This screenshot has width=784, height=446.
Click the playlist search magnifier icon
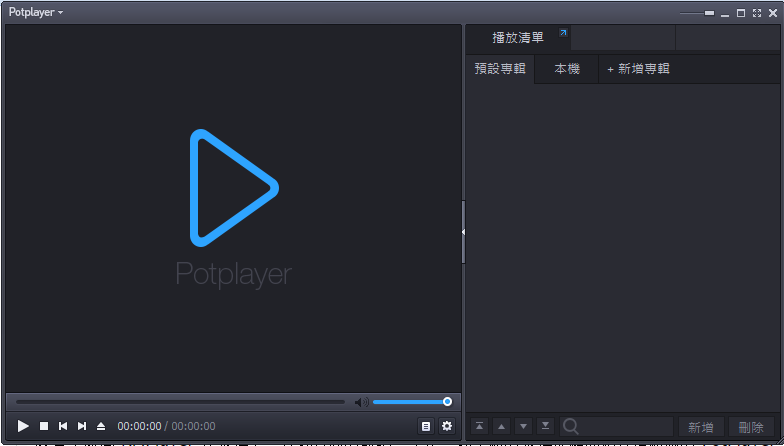click(x=570, y=426)
